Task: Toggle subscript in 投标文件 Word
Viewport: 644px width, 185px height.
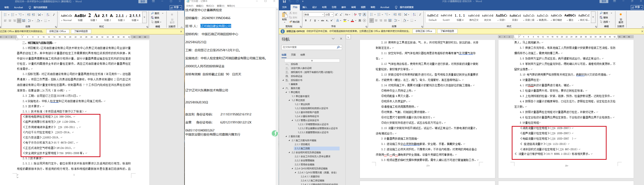Action: 327,20
